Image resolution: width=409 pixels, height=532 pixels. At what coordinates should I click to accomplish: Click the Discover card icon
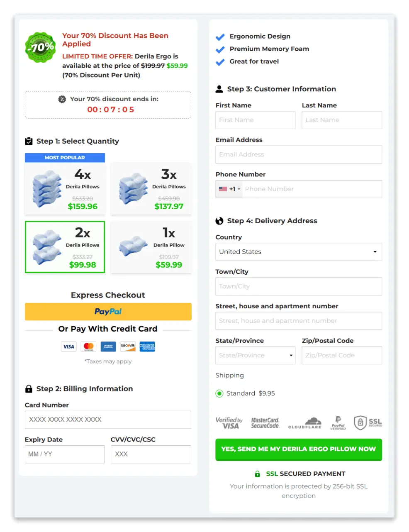click(x=128, y=347)
